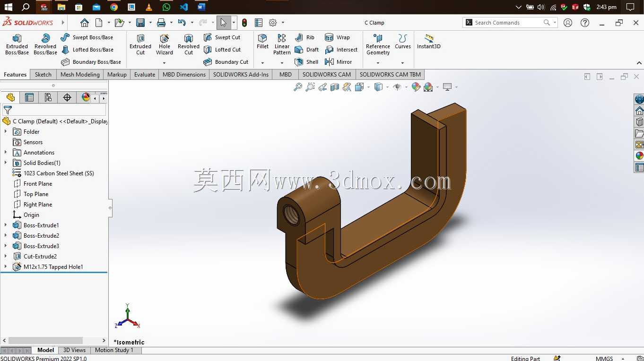Screen dimensions: 644x361
Task: Select the Extruded Boss/Base tool
Action: click(x=17, y=44)
